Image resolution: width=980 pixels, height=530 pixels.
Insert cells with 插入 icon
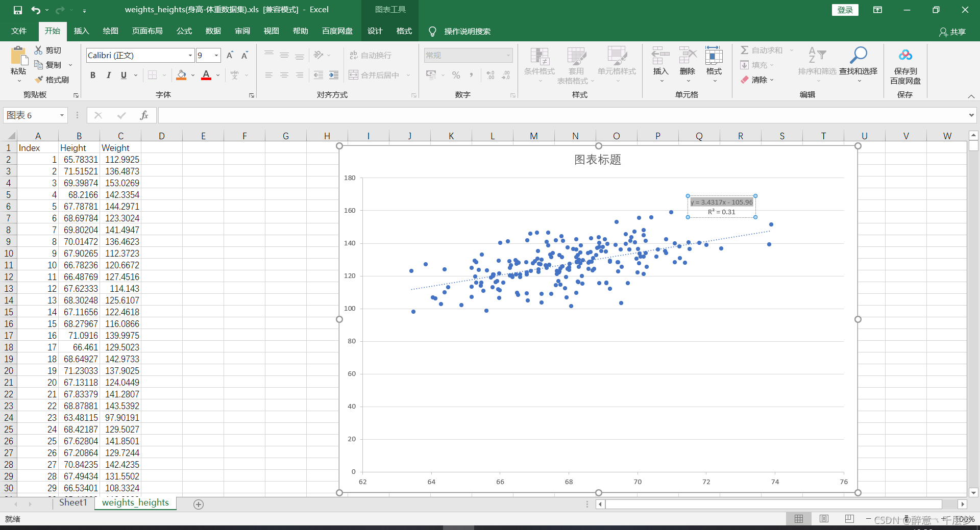point(660,64)
